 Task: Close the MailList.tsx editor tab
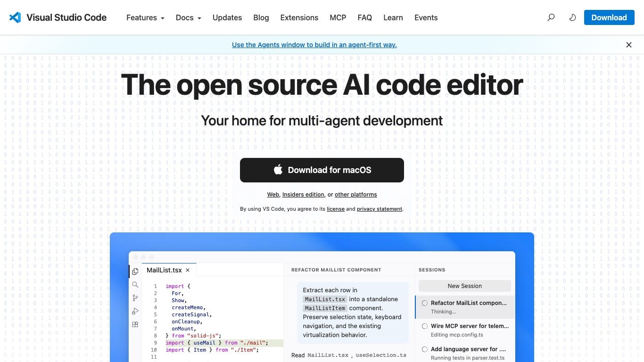click(188, 270)
